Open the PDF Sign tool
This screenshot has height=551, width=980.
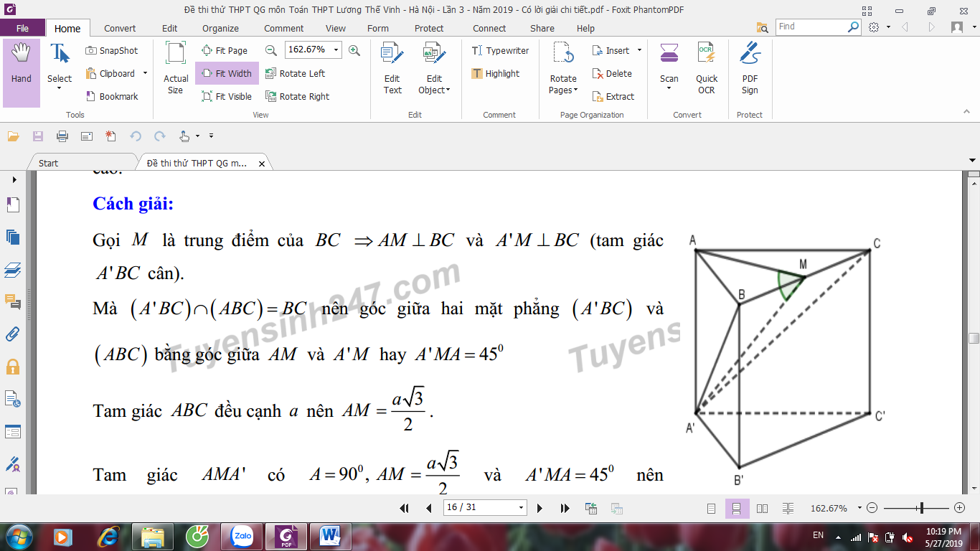click(750, 68)
